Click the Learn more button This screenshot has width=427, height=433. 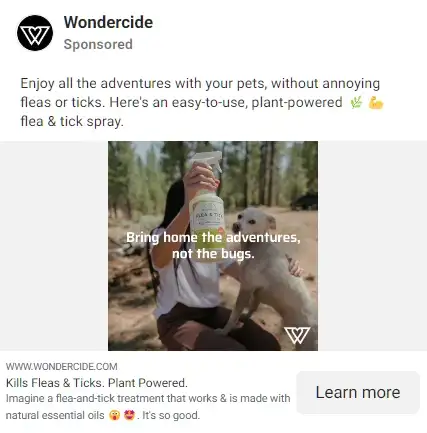[358, 392]
